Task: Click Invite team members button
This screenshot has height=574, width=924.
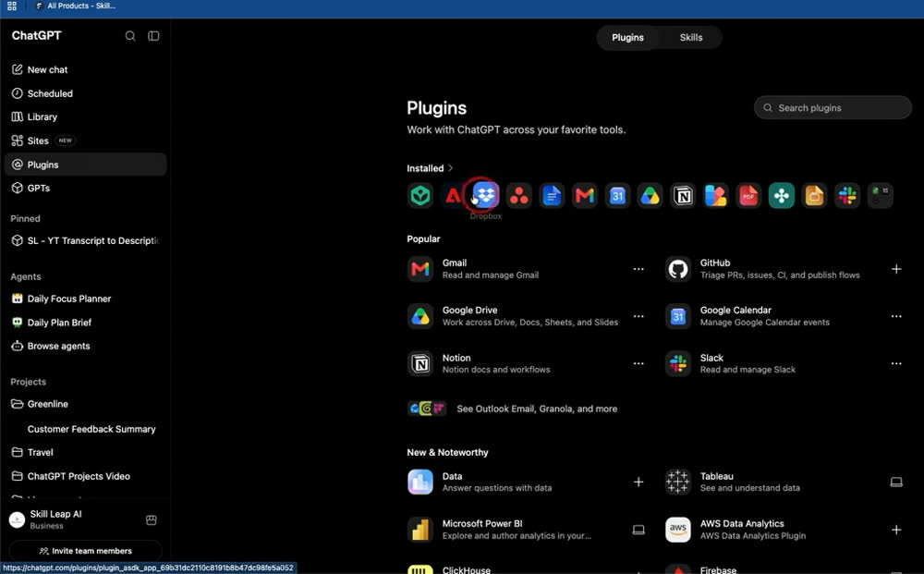Action: click(x=85, y=551)
